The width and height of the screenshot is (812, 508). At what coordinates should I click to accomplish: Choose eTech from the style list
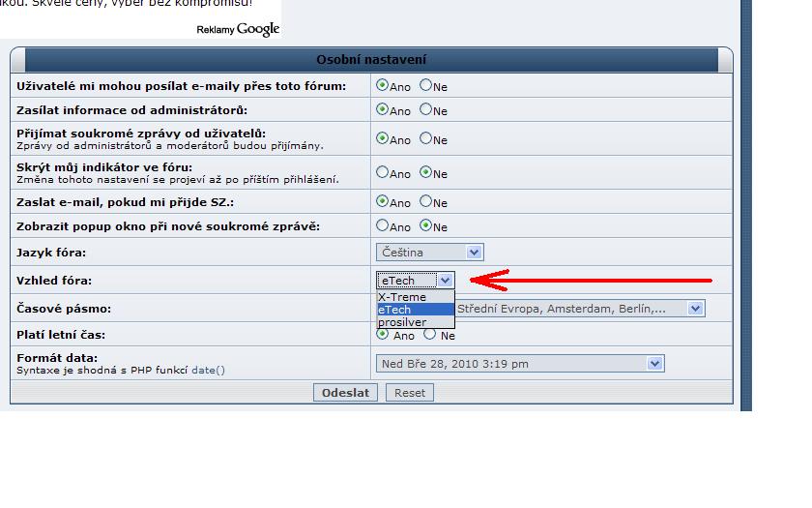pos(396,310)
